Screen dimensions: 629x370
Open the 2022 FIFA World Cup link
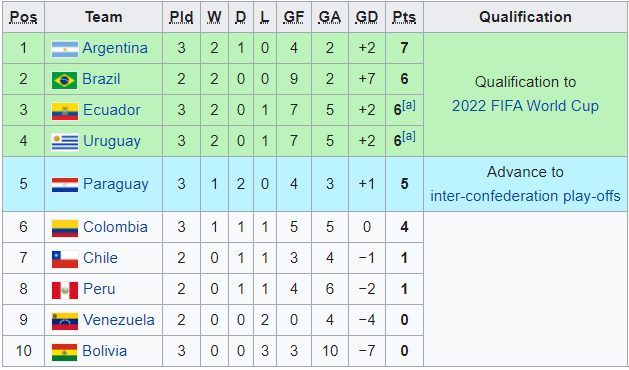pyautogui.click(x=525, y=106)
